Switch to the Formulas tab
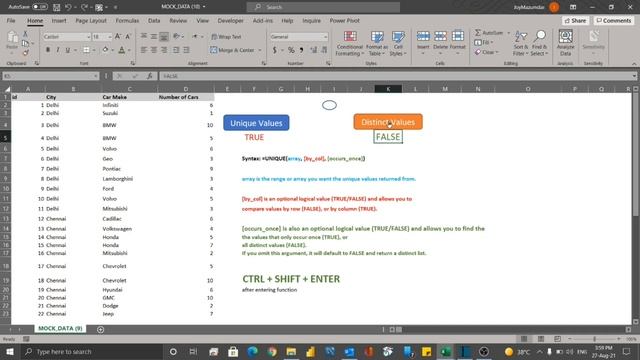 (x=127, y=20)
